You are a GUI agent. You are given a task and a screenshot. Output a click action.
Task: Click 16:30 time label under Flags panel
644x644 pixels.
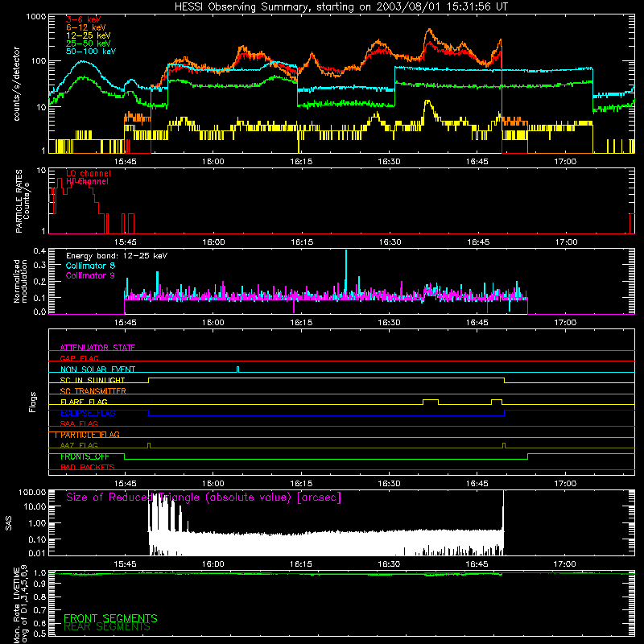pyautogui.click(x=389, y=484)
